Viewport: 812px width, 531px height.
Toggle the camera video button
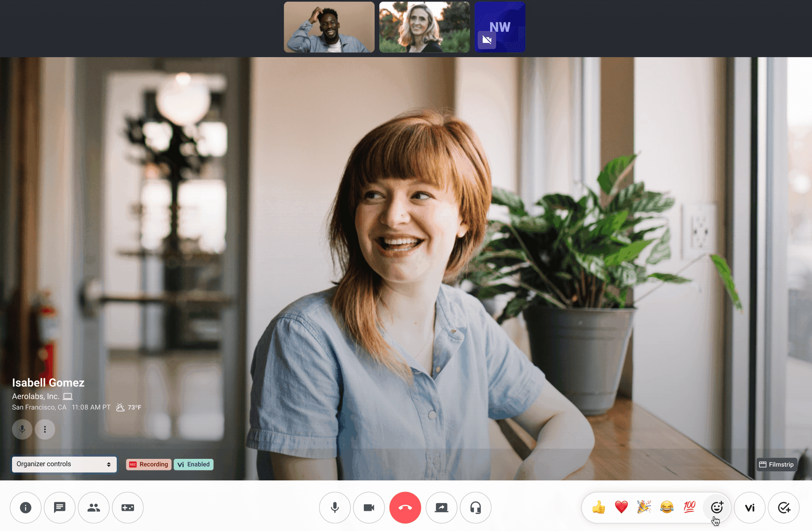point(369,508)
